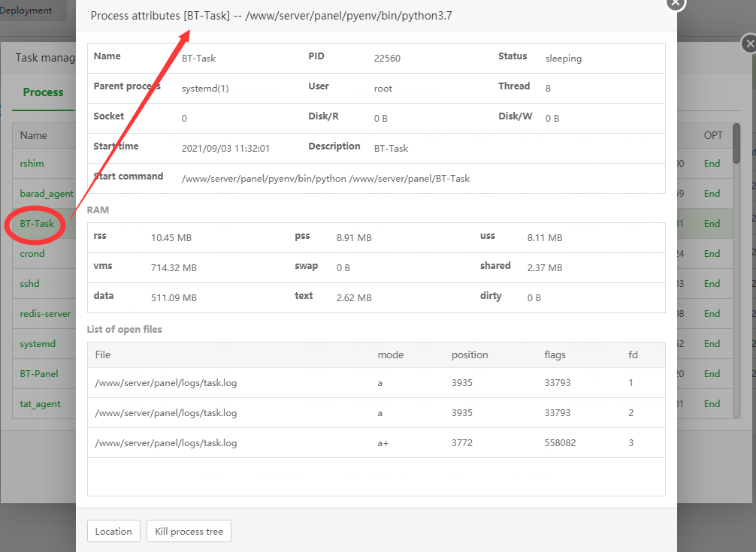End the rshim process
The width and height of the screenshot is (756, 552).
pyautogui.click(x=712, y=164)
